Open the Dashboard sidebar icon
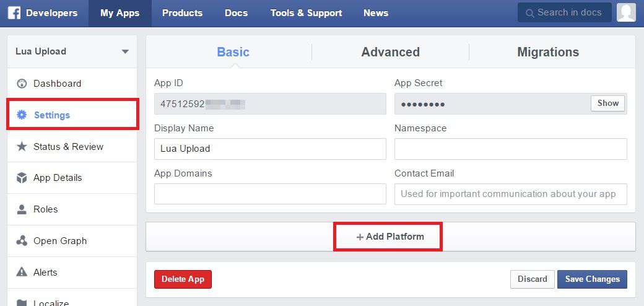This screenshot has height=306, width=644. pyautogui.click(x=22, y=84)
